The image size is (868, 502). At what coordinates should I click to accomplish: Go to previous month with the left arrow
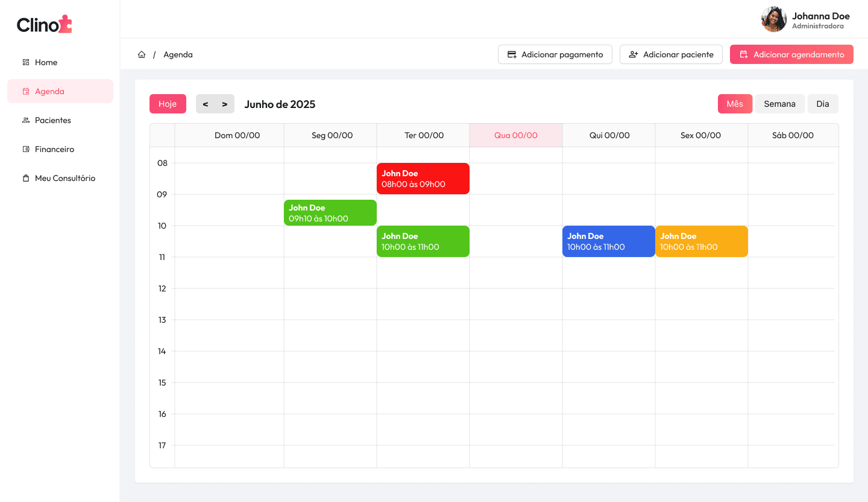(x=207, y=104)
